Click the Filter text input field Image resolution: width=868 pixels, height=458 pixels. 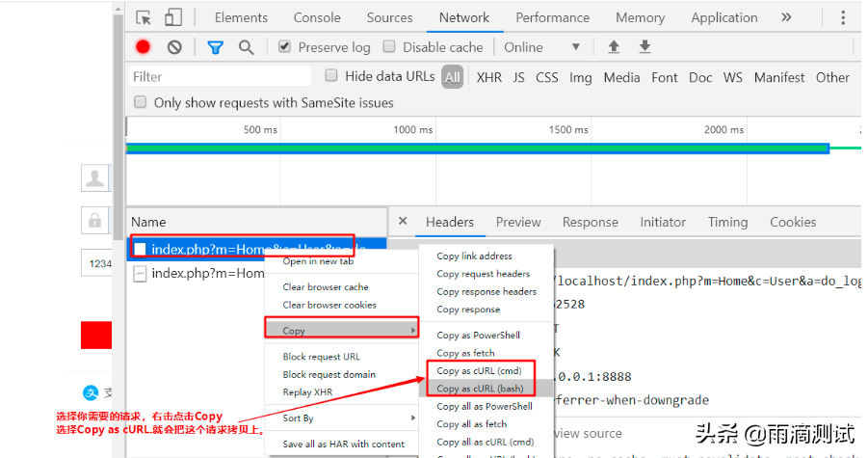pos(220,77)
